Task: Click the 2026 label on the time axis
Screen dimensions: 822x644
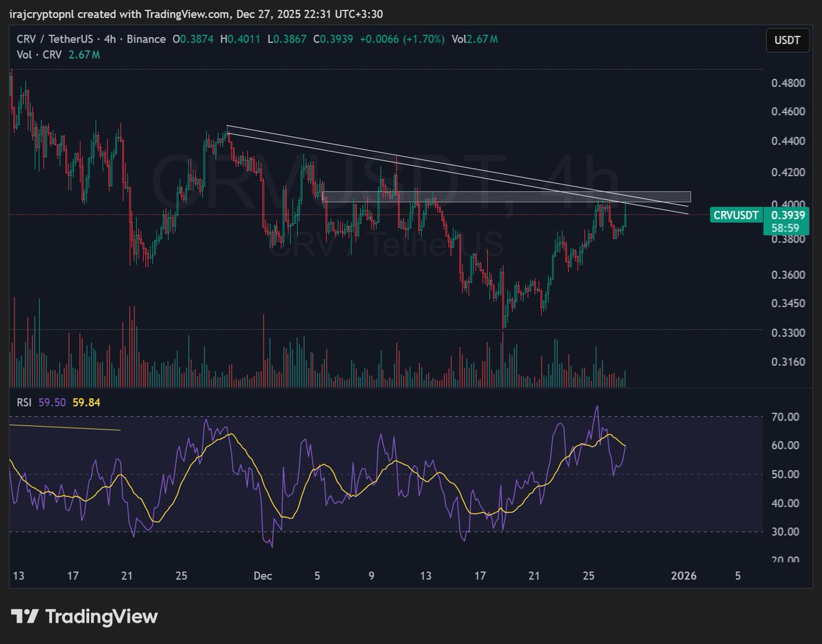Action: point(684,576)
